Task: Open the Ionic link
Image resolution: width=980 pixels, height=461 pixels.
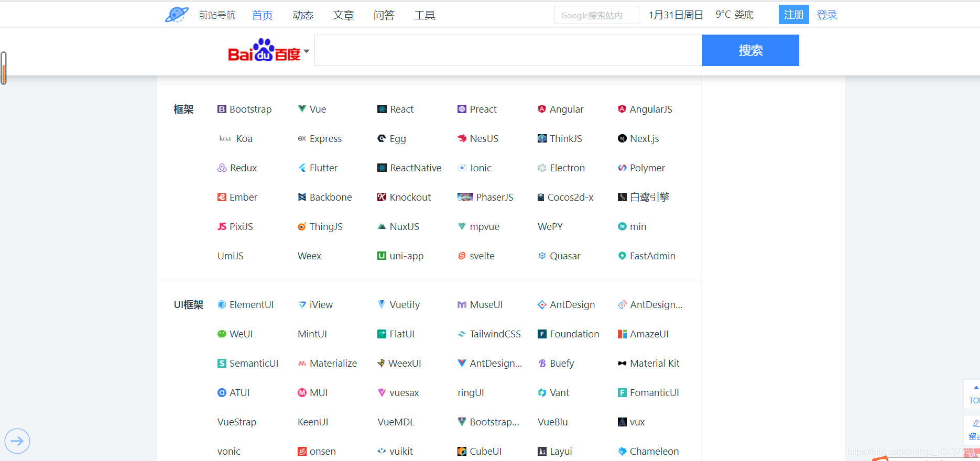Action: 474,168
